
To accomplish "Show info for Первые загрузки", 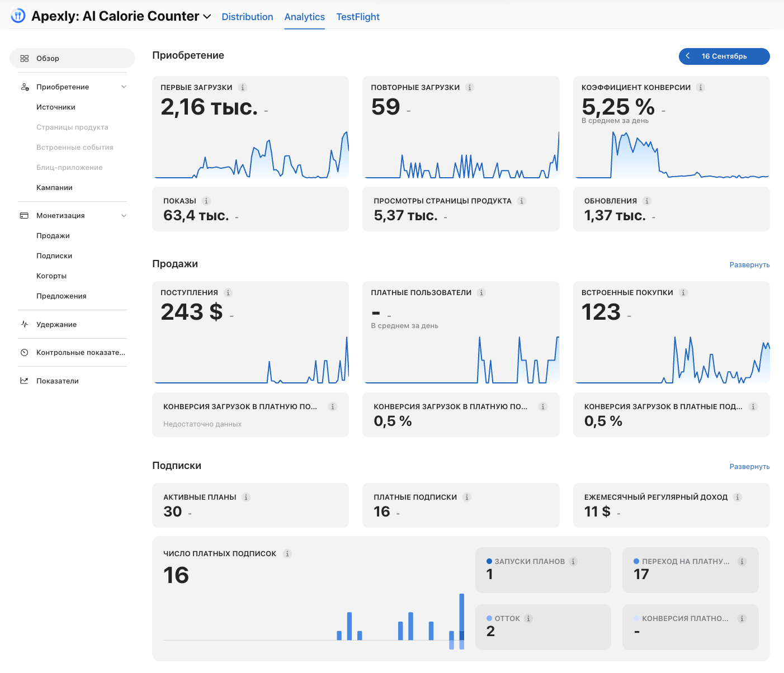I will click(x=243, y=87).
